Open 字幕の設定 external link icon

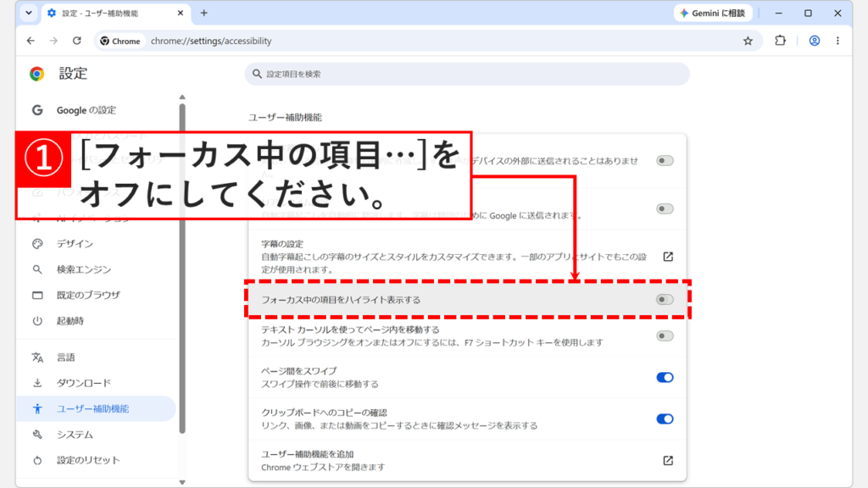[x=668, y=257]
